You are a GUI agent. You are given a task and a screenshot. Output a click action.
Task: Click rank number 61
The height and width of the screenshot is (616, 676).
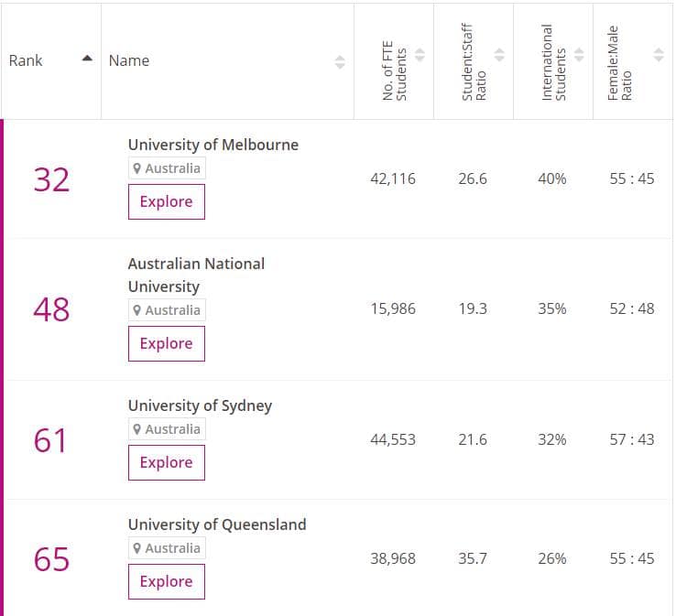(x=50, y=440)
